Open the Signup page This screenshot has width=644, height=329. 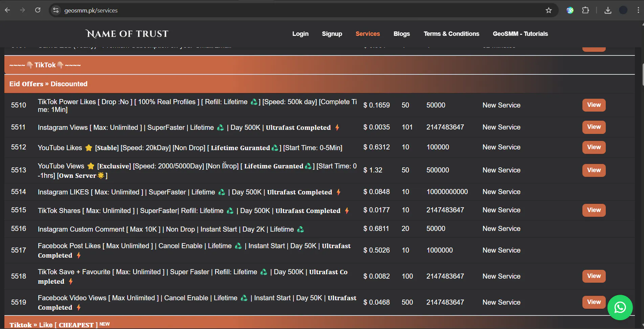332,34
